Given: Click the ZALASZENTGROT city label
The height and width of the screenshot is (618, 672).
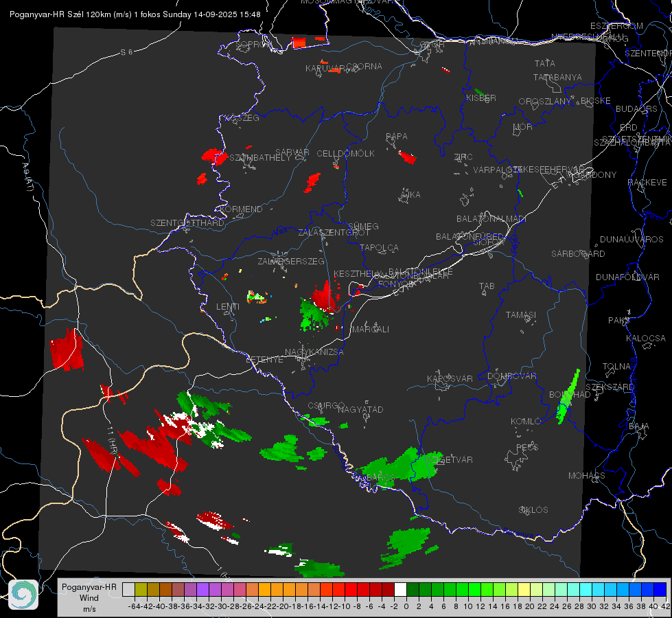Looking at the screenshot, I should pos(334,232).
